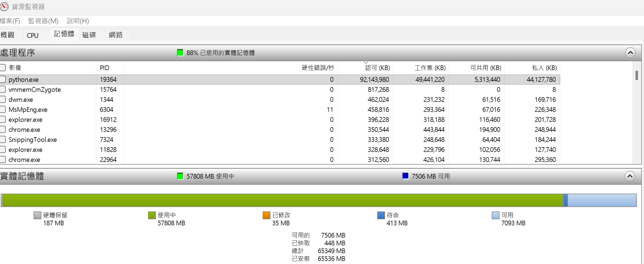Screen dimensions: 644x264
Task: Click the 總計 65349 MB value
Action: coord(331,251)
